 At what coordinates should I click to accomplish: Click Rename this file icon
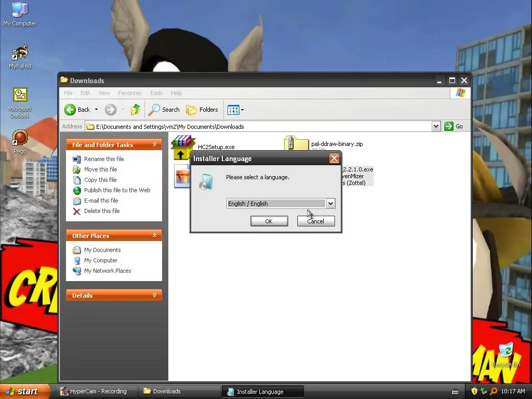(x=77, y=159)
